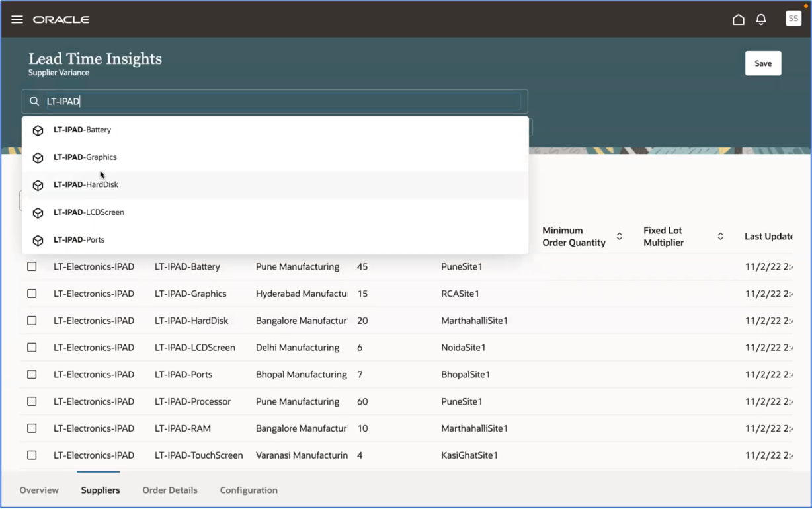Viewport: 812px width, 509px height.
Task: Click Bhopal Manufacturing supplier cell
Action: coord(302,374)
